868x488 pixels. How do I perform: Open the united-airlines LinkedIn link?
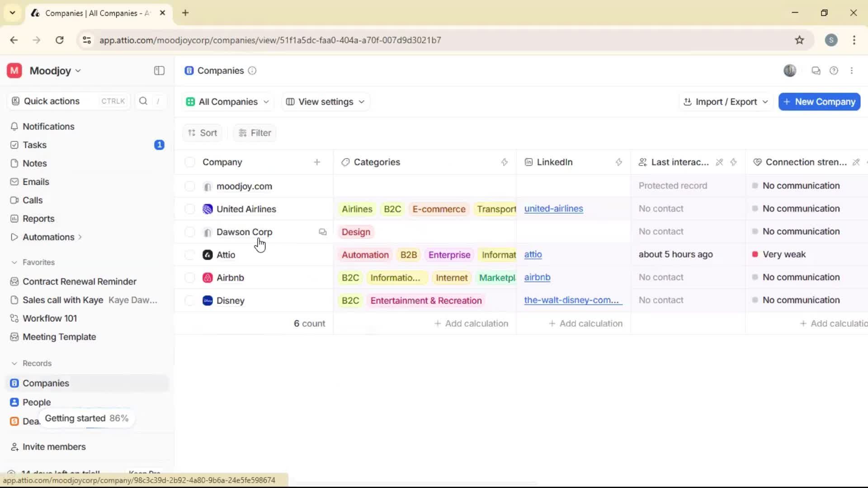[x=554, y=209]
